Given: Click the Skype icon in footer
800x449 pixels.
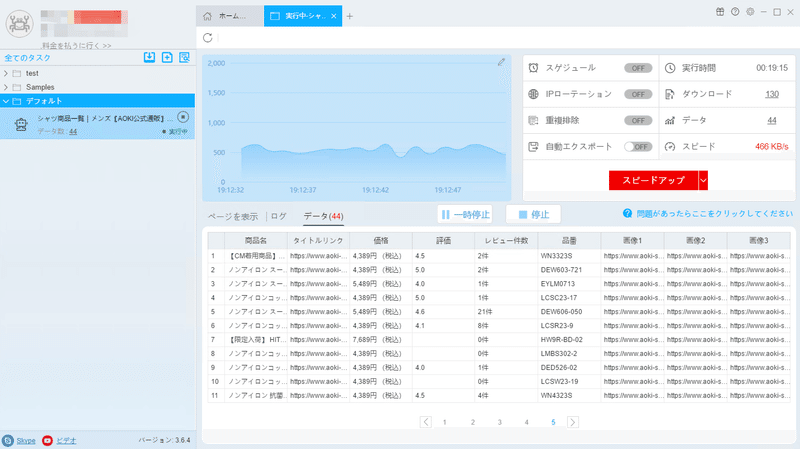Looking at the screenshot, I should (8, 440).
